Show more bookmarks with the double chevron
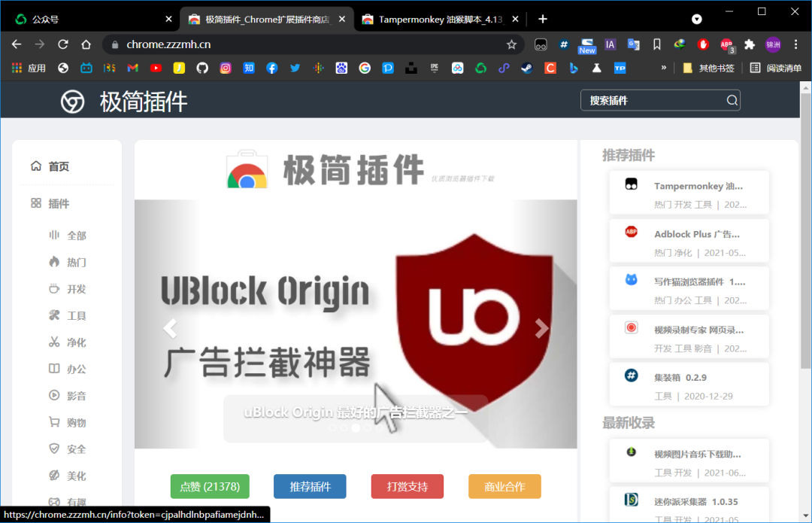Viewport: 812px width, 523px height. click(x=663, y=68)
